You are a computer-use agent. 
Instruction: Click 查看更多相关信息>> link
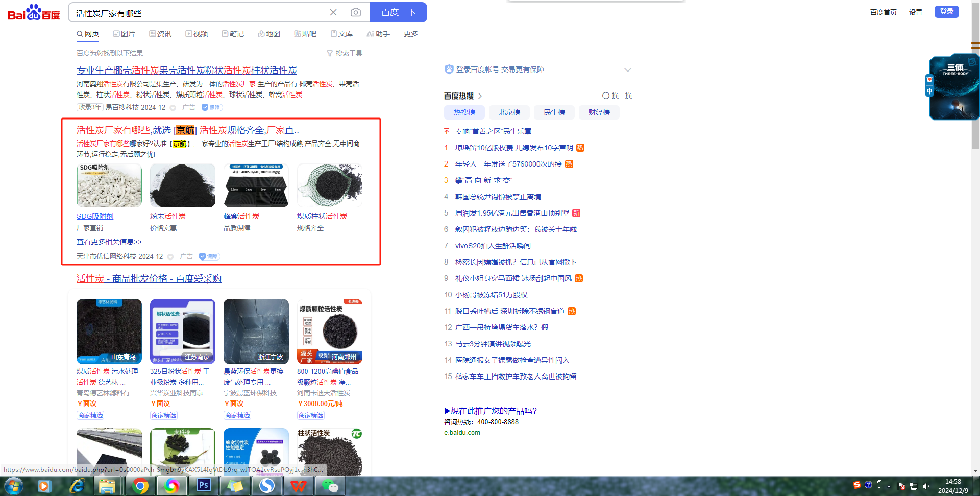109,242
